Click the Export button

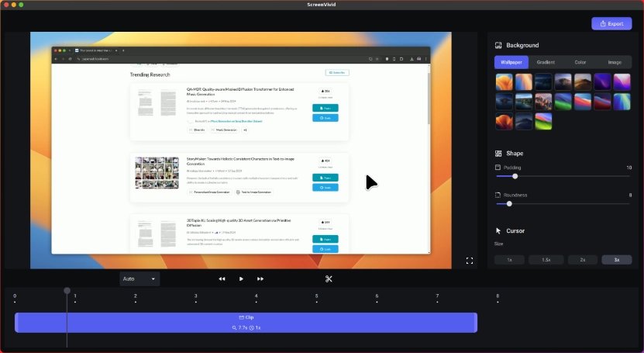[x=611, y=23]
